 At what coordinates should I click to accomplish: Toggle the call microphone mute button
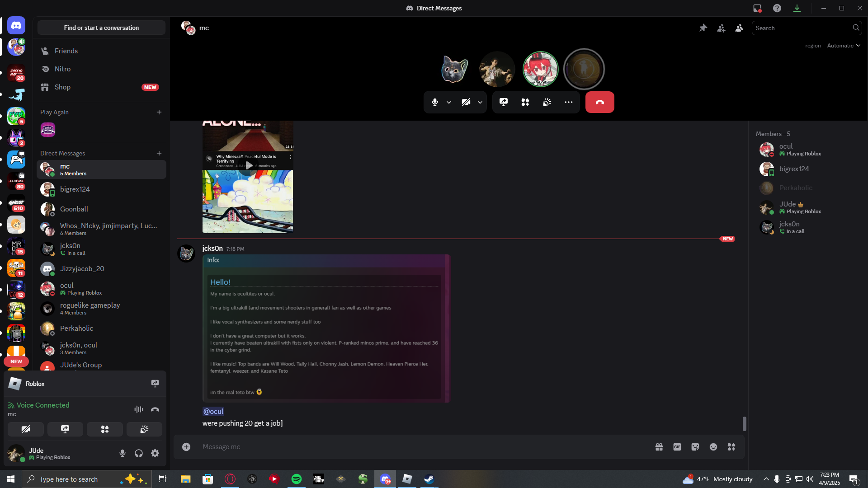coord(435,102)
